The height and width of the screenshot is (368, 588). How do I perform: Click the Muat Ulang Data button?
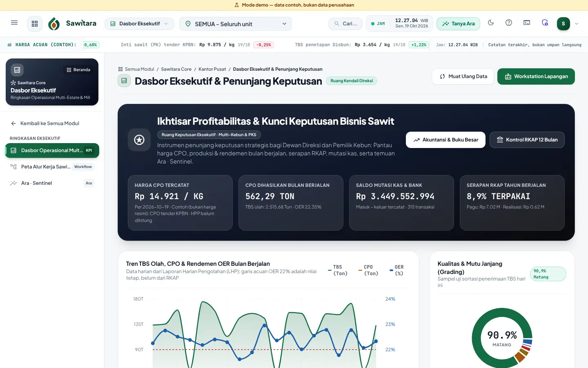tap(463, 76)
